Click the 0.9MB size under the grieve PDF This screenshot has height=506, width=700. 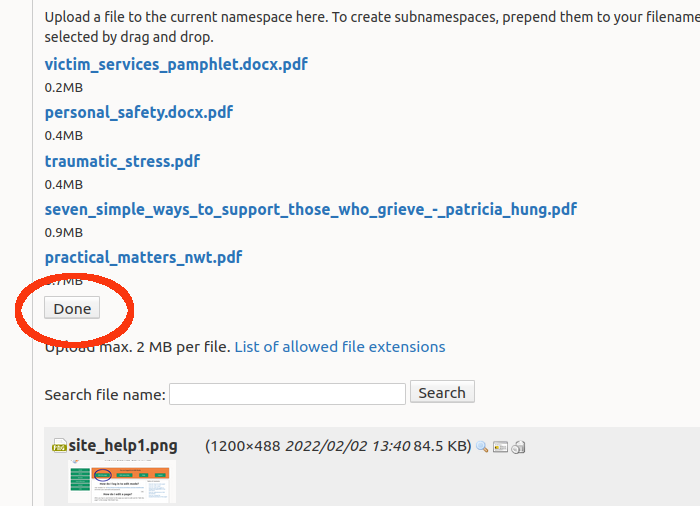point(63,232)
